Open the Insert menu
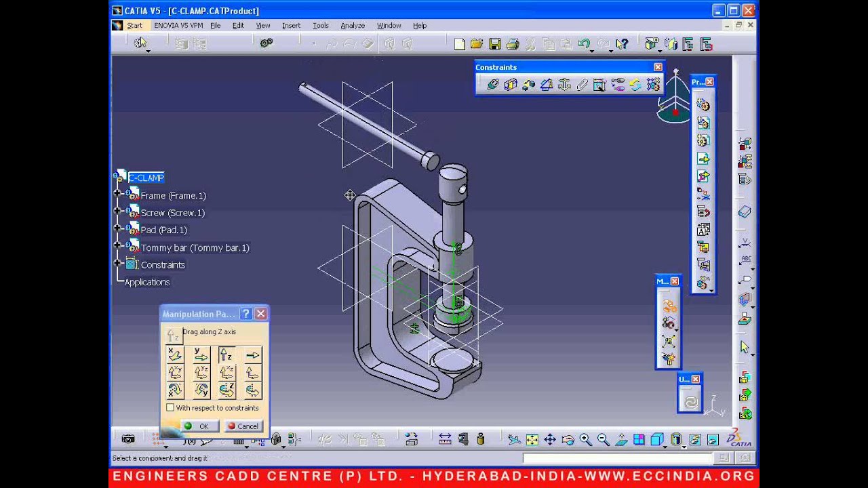868x488 pixels. pyautogui.click(x=291, y=26)
